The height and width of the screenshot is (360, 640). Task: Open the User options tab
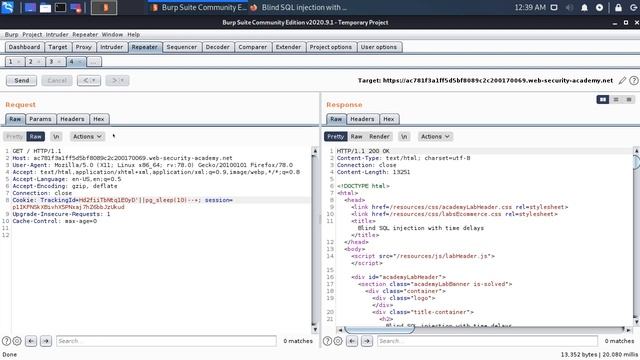click(379, 47)
